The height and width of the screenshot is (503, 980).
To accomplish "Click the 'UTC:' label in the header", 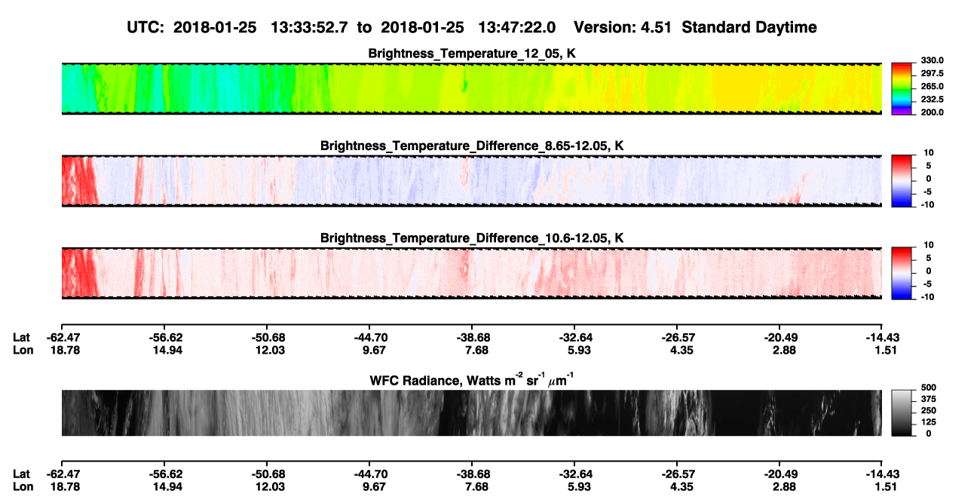I will pos(146,27).
